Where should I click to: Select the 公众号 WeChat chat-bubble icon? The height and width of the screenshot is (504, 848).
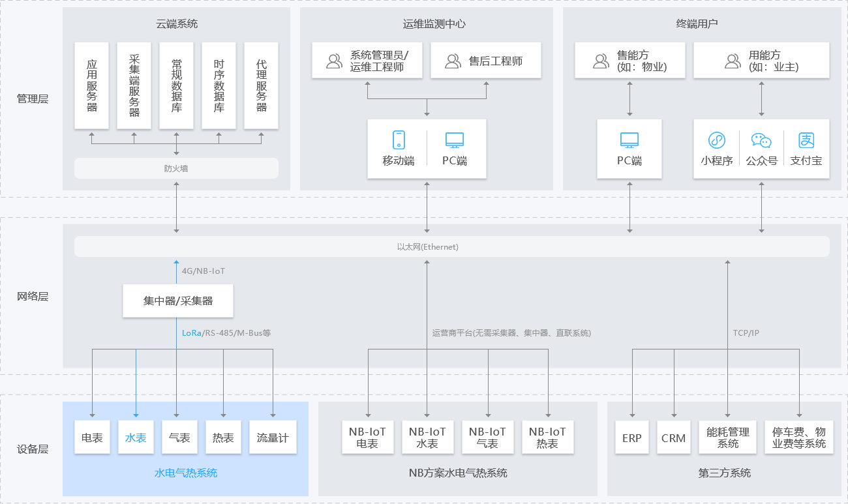coord(761,140)
